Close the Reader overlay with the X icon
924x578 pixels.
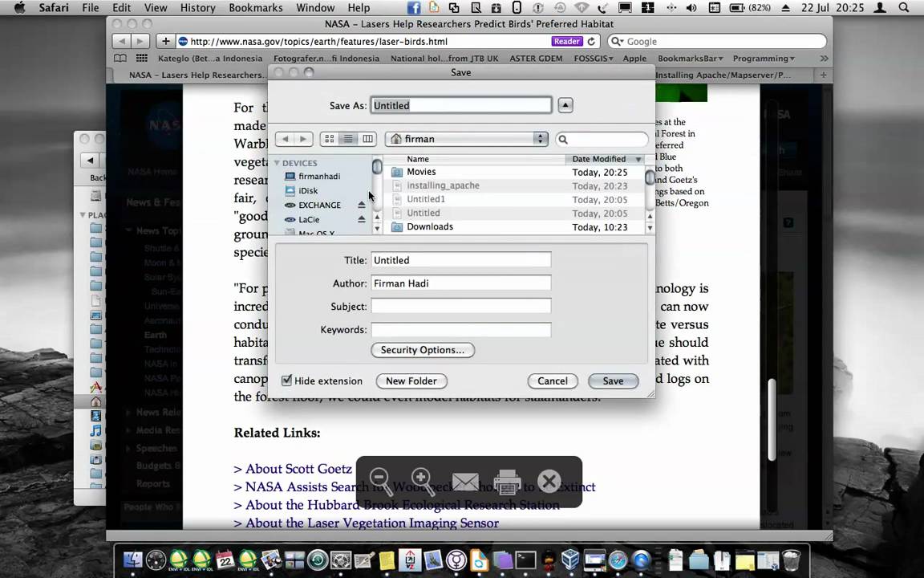[549, 482]
